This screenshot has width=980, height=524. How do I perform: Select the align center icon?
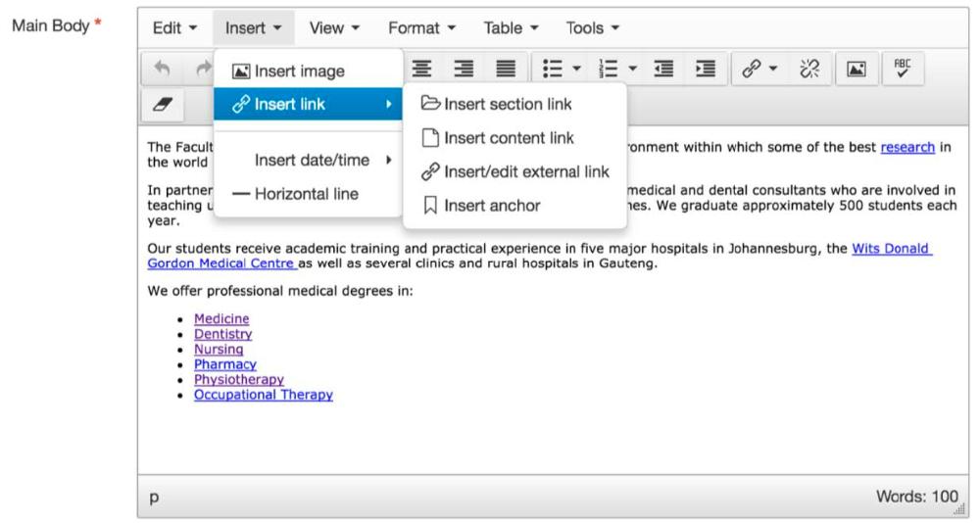(421, 69)
